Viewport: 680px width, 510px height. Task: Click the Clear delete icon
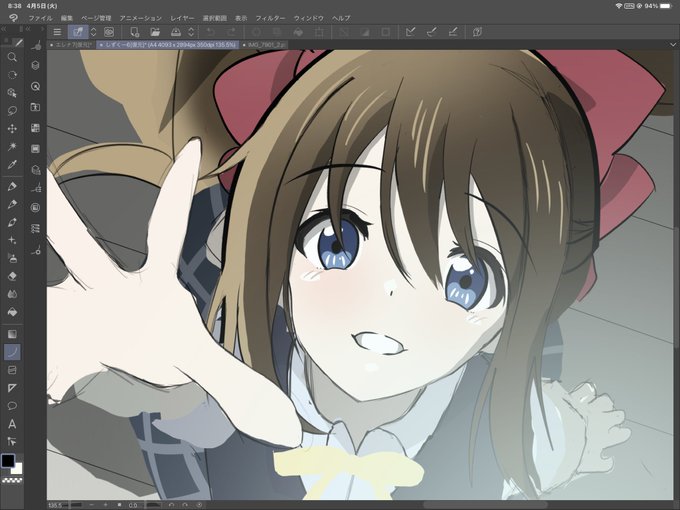[256, 32]
